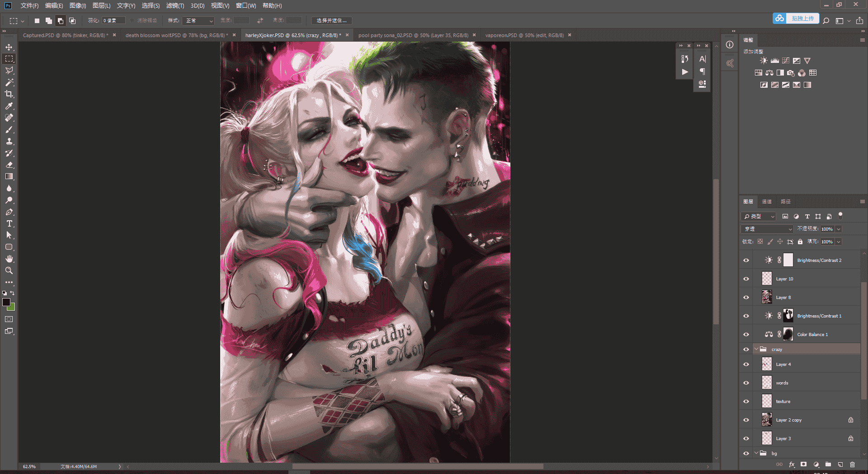Select the Move tool
Image resolution: width=868 pixels, height=474 pixels.
[9, 47]
